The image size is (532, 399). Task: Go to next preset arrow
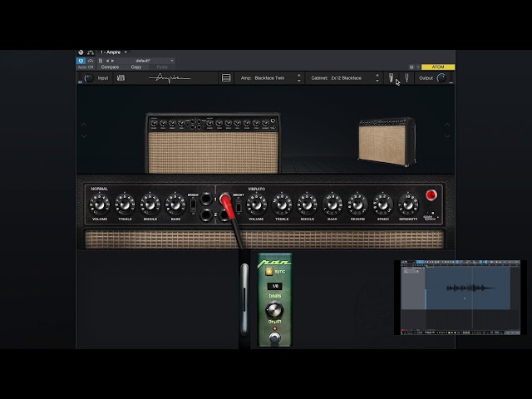coord(113,61)
